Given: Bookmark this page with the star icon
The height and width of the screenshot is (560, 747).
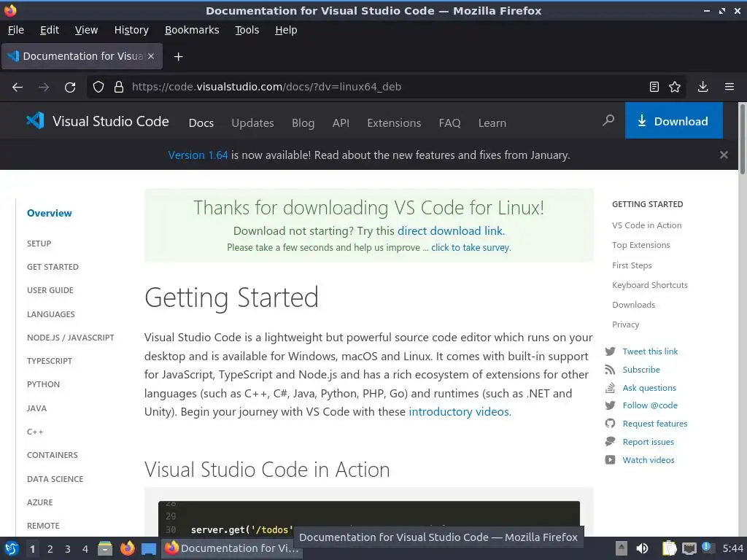Looking at the screenshot, I should pos(675,87).
